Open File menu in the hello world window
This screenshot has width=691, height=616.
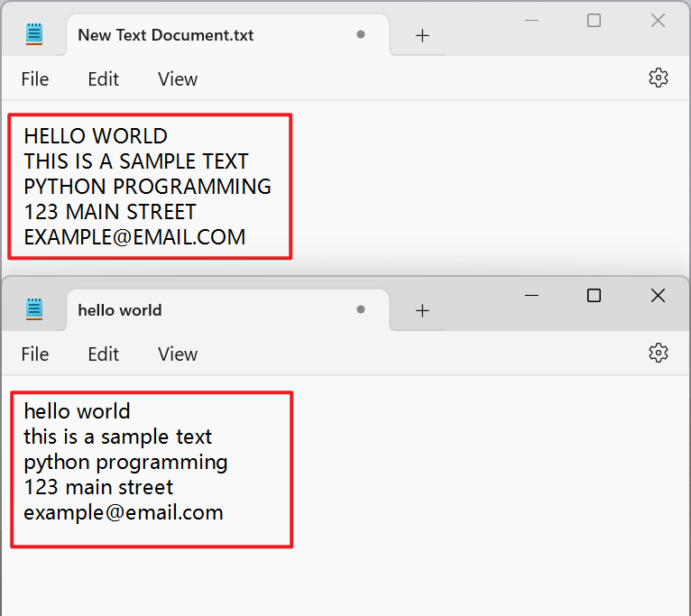35,354
